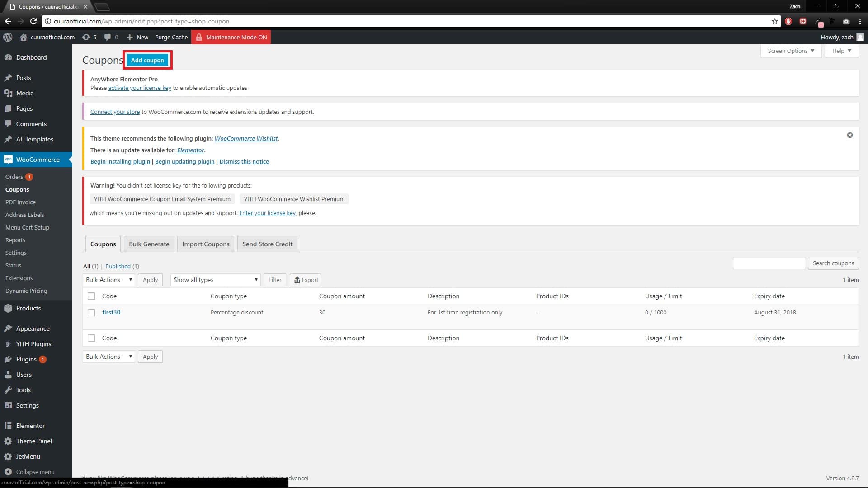The height and width of the screenshot is (488, 868).
Task: Open the YITH Plugins icon in sidebar
Action: (8, 344)
